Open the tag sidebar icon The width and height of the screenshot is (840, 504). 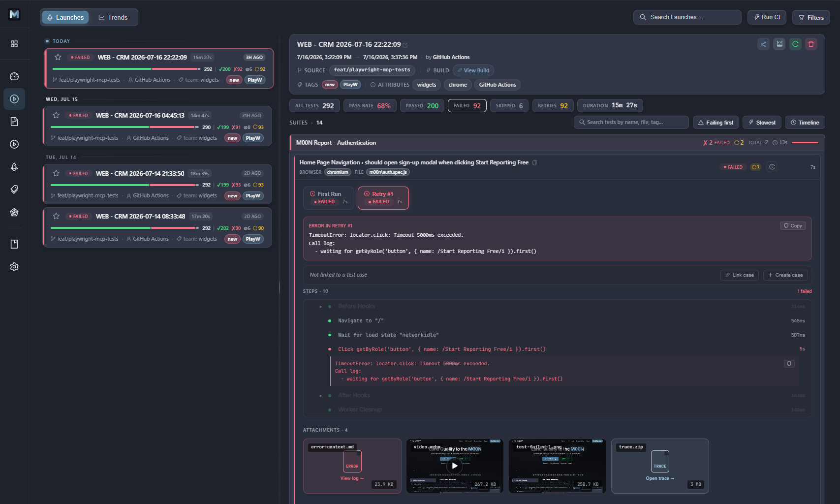[14, 189]
